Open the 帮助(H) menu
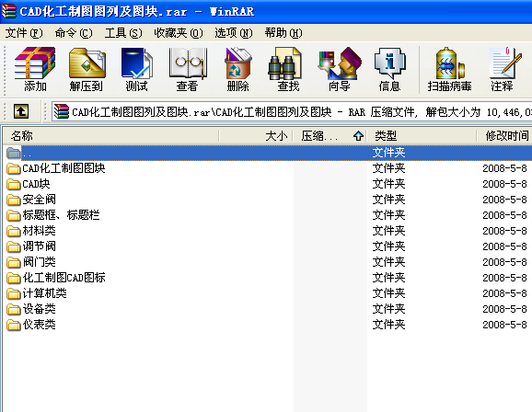Screen dimensions: 532x412 pyautogui.click(x=283, y=33)
